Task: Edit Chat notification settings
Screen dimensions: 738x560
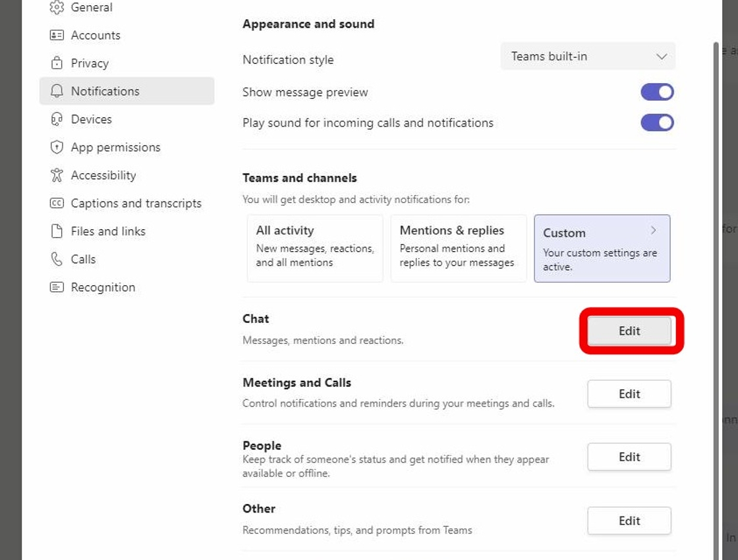Action: click(629, 331)
